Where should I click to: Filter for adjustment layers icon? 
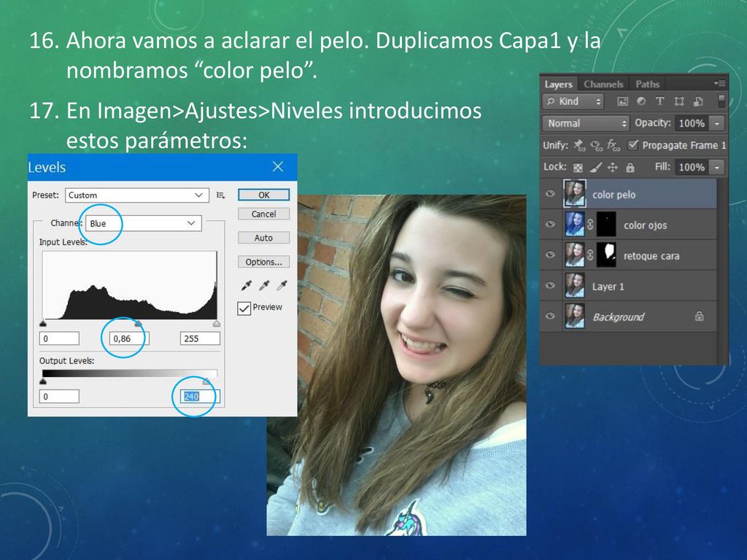(641, 101)
